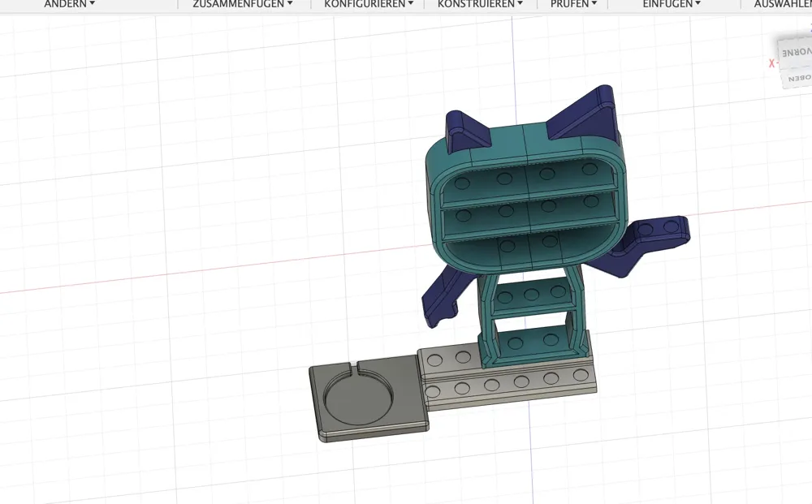Select the OBEN face of the ViewCube

pos(797,79)
